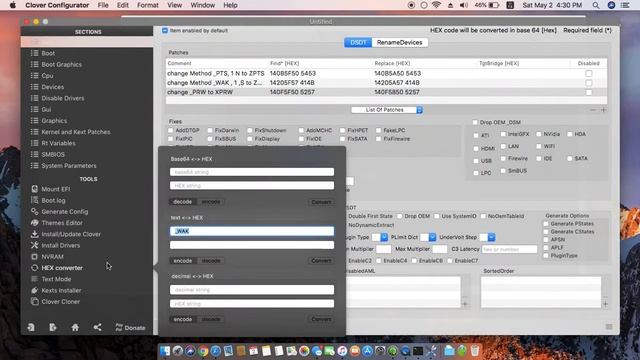Click the Donate button
This screenshot has height=360, width=640.
[130, 327]
